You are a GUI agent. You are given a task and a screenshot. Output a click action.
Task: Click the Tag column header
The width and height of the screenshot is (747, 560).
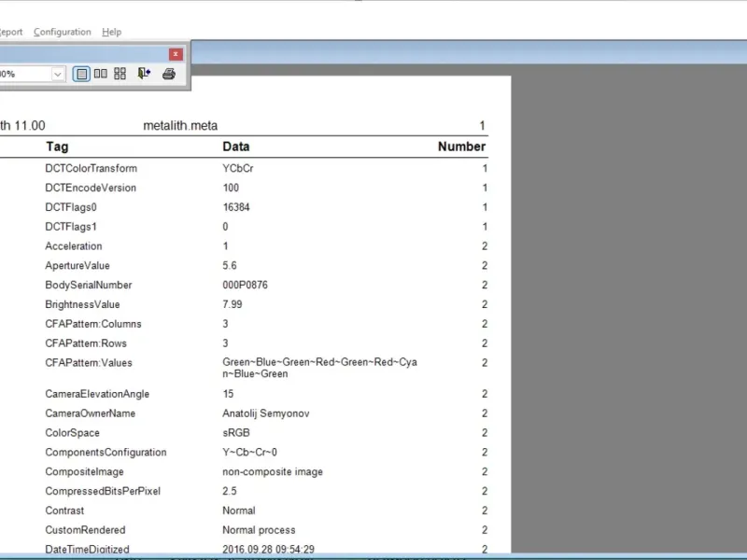pyautogui.click(x=57, y=147)
